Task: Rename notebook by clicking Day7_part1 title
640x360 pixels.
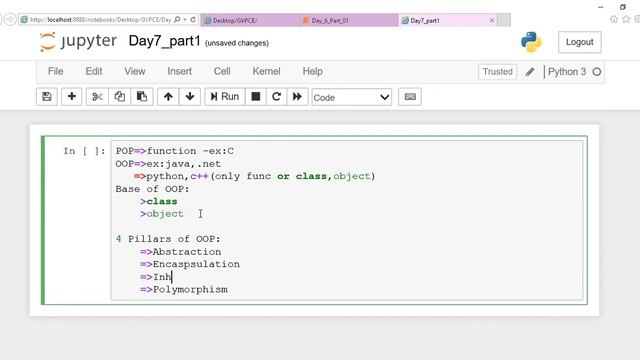Action: pos(164,41)
